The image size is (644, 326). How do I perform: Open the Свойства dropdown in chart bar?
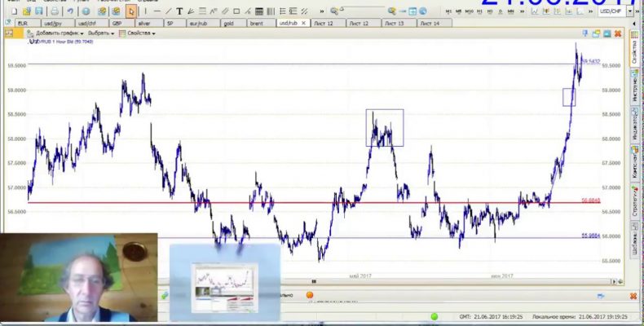(x=137, y=33)
